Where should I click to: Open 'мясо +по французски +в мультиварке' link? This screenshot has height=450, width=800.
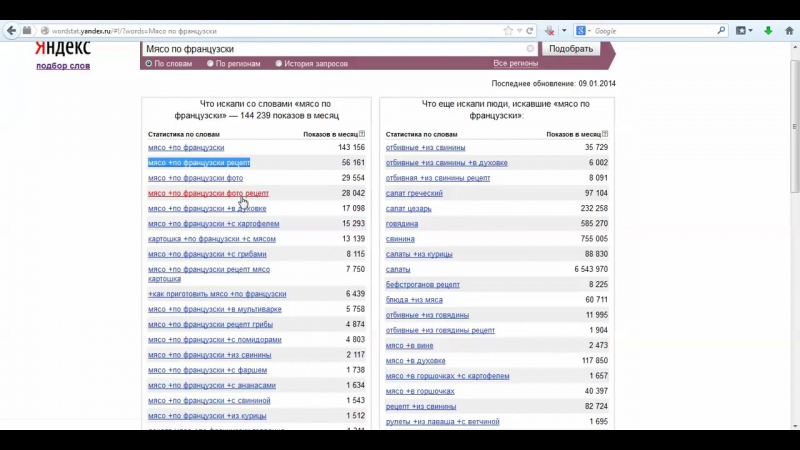(214, 309)
